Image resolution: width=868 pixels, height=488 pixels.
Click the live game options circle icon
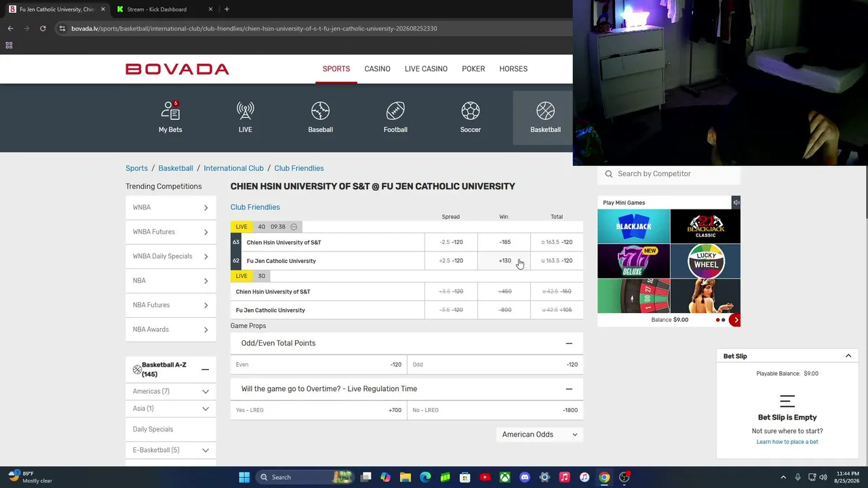click(x=294, y=226)
